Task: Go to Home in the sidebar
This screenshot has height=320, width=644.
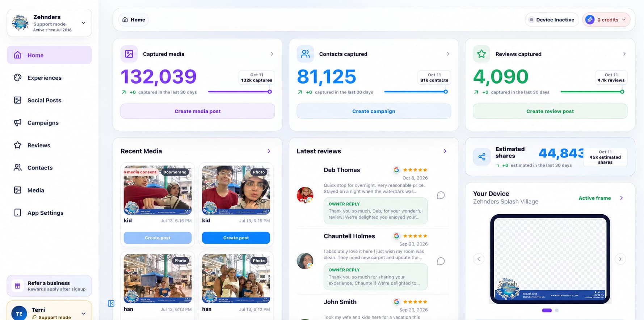Action: (49, 55)
